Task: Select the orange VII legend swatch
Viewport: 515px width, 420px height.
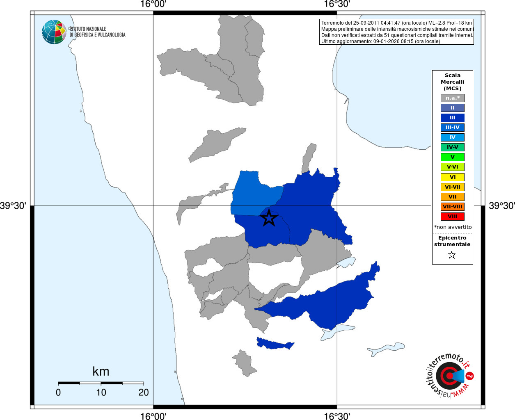Action: 453,197
